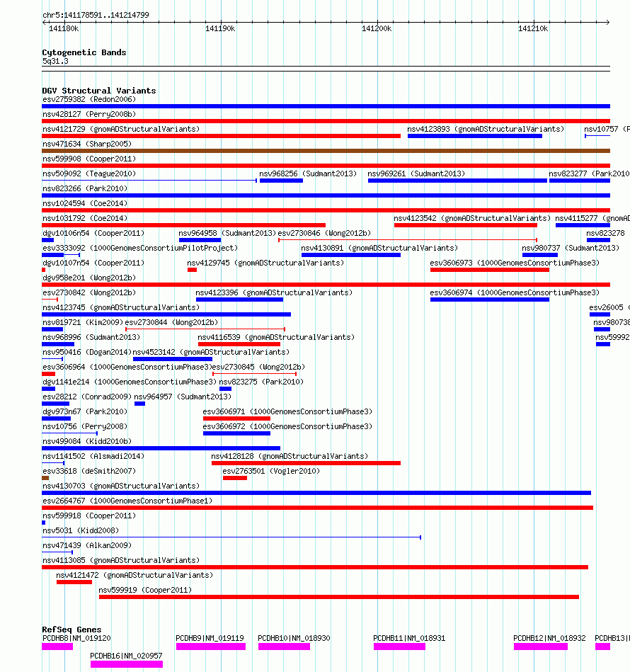
Task: Select nsv5031 (Kidd2008) label
Action: click(81, 530)
